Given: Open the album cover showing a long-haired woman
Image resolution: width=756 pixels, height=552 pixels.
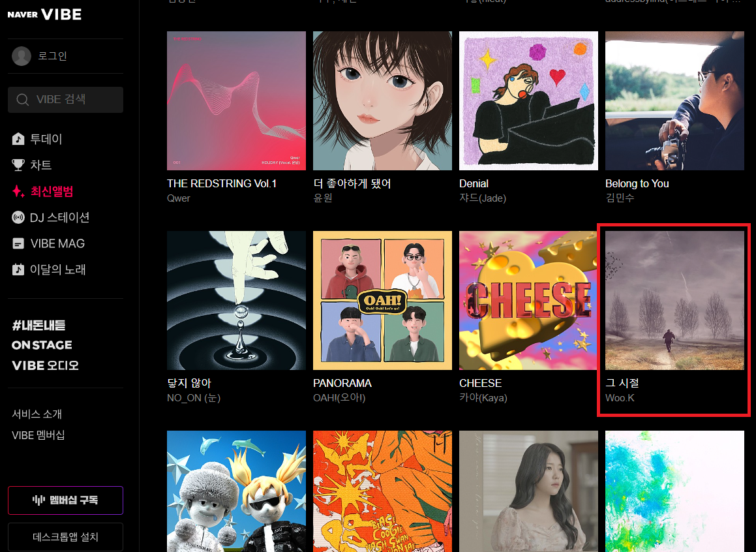Looking at the screenshot, I should pos(528,491).
